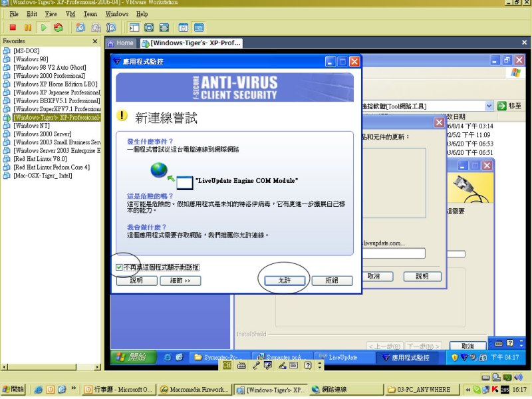532x399 pixels.
Task: Click the Console view toolbar icon
Action: [x=199, y=27]
